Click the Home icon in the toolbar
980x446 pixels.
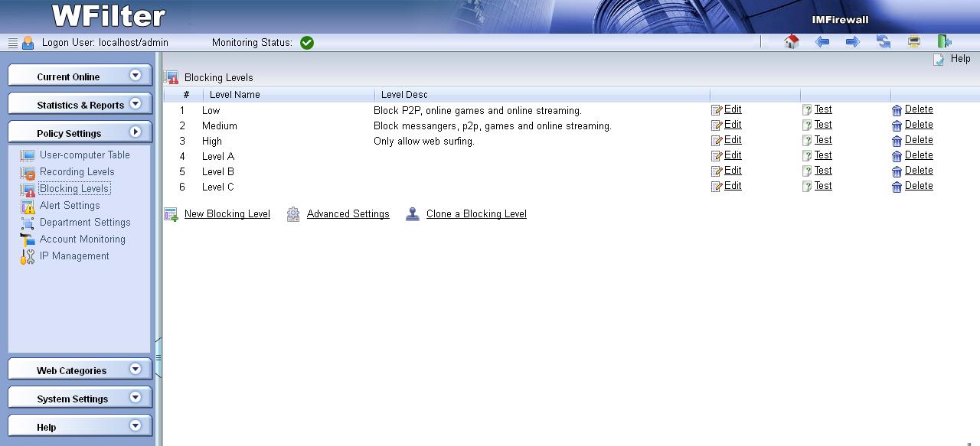(x=792, y=42)
